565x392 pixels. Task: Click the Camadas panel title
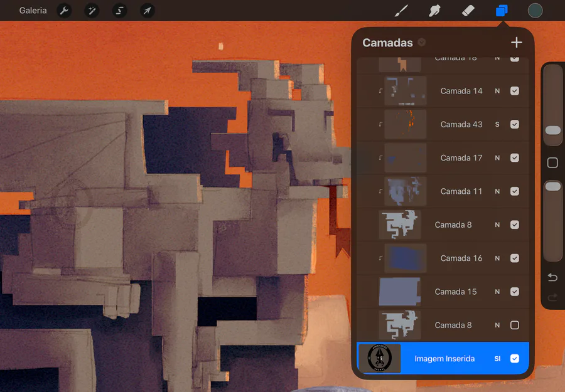[387, 43]
